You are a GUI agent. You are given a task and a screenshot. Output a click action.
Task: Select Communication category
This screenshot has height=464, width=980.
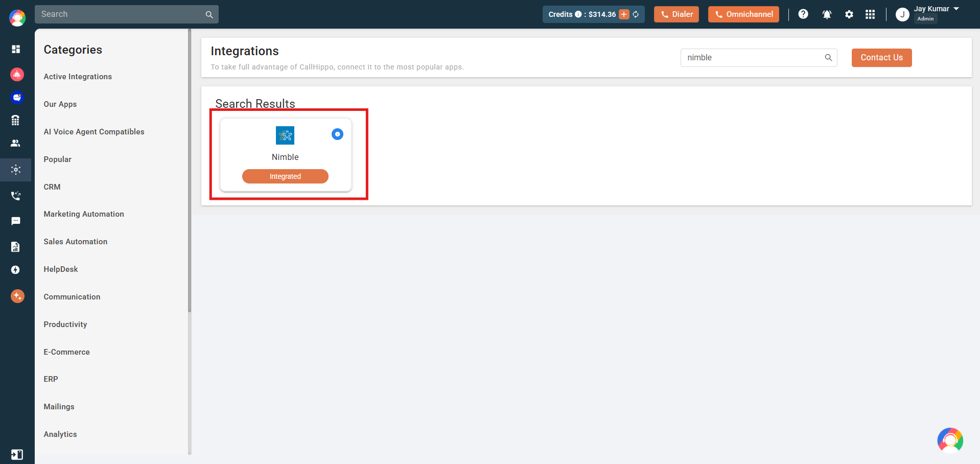tap(72, 297)
